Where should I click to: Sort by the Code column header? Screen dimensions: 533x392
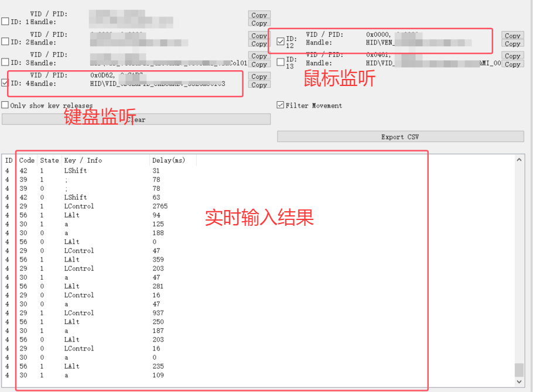tap(26, 160)
